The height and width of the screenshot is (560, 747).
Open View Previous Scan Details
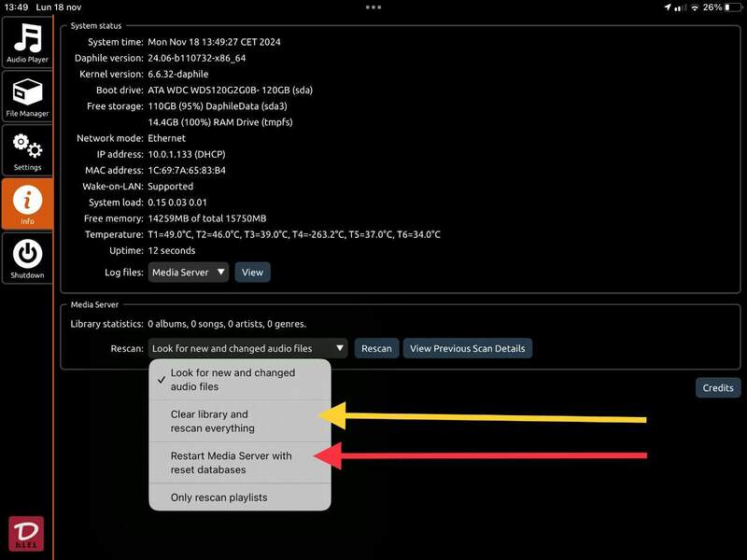467,348
